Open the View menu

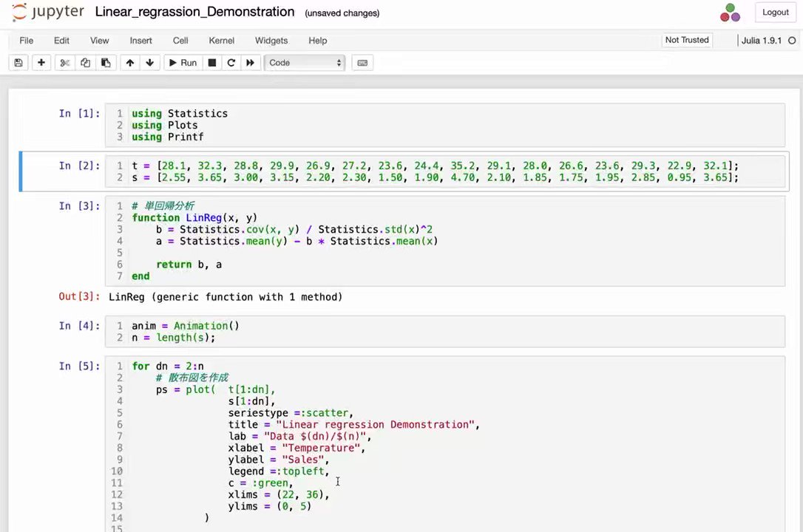pos(99,41)
